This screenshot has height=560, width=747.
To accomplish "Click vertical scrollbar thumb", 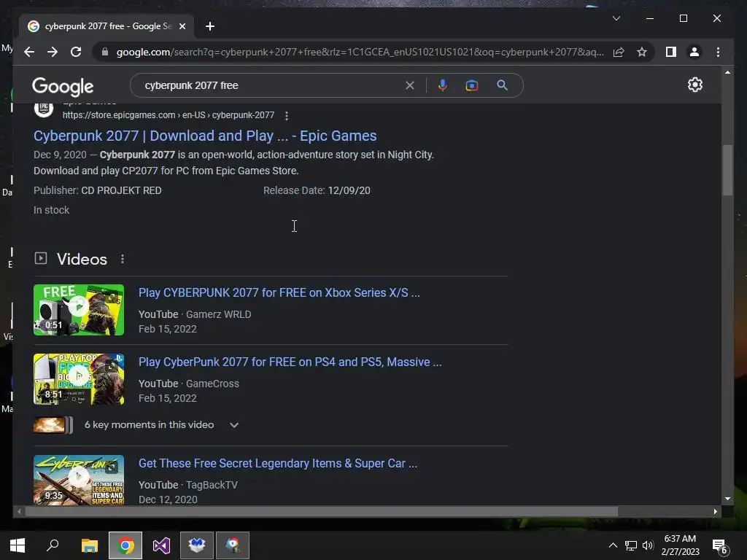I will pyautogui.click(x=727, y=169).
